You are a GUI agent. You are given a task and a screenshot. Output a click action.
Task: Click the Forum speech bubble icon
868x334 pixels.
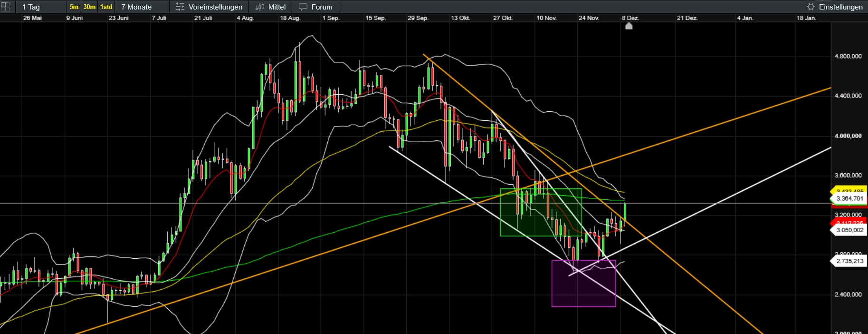(303, 7)
